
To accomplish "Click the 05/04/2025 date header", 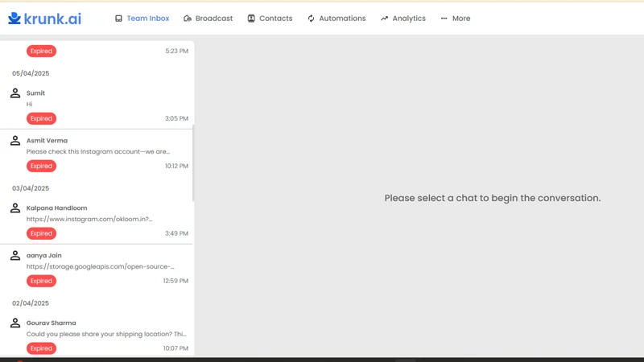I will (x=31, y=73).
